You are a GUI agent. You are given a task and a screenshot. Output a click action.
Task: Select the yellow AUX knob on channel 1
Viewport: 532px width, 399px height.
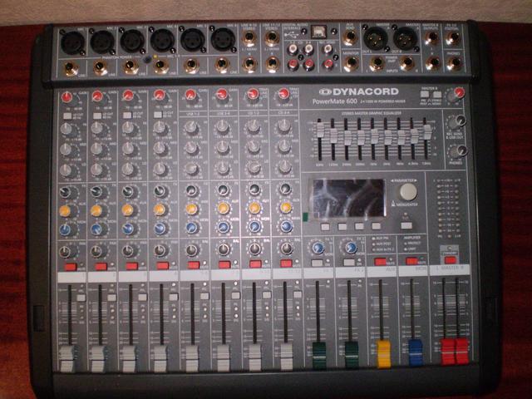pos(65,211)
